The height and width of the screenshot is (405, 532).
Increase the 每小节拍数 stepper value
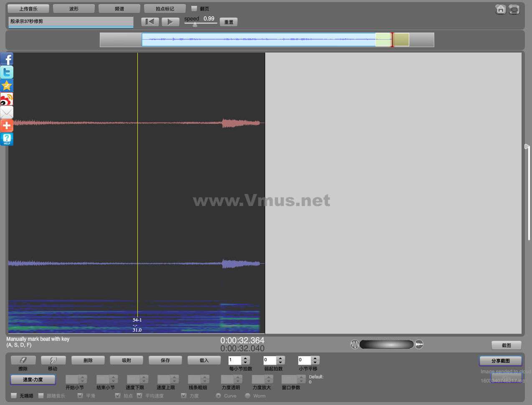pos(246,358)
